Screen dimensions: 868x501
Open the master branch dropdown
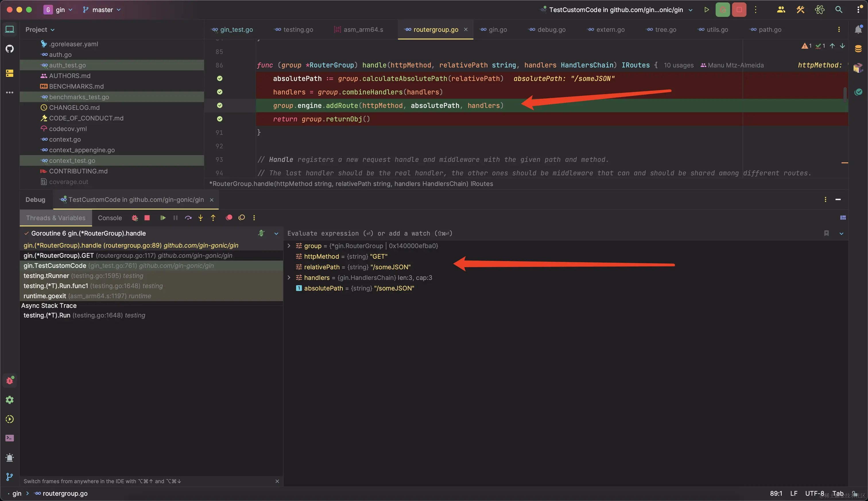(102, 10)
